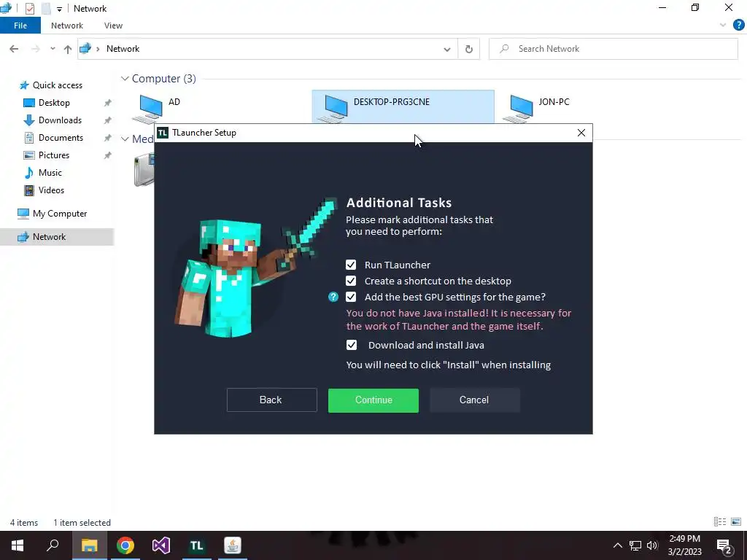Switch to TLauncher on the taskbar
747x560 pixels.
[197, 545]
